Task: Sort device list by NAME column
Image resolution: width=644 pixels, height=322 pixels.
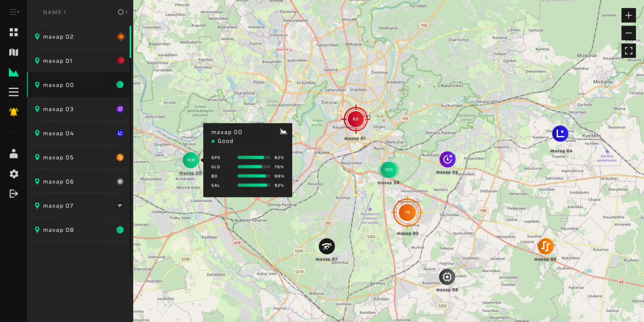Action: [x=55, y=12]
